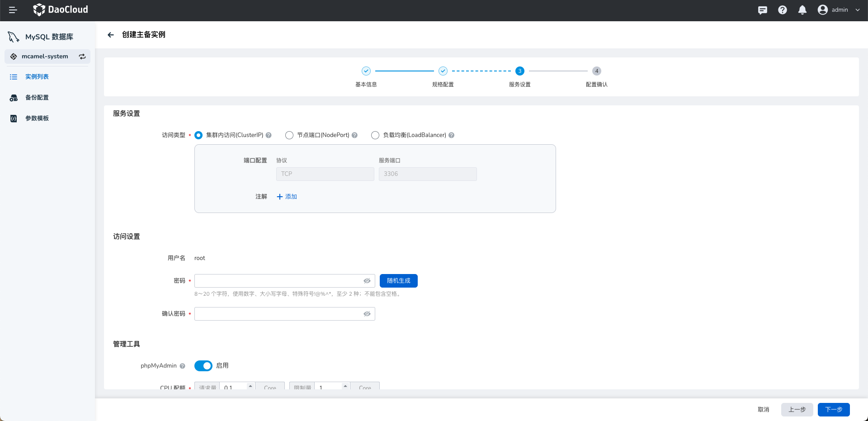Click 下一步 to proceed
The image size is (868, 421).
click(x=833, y=410)
